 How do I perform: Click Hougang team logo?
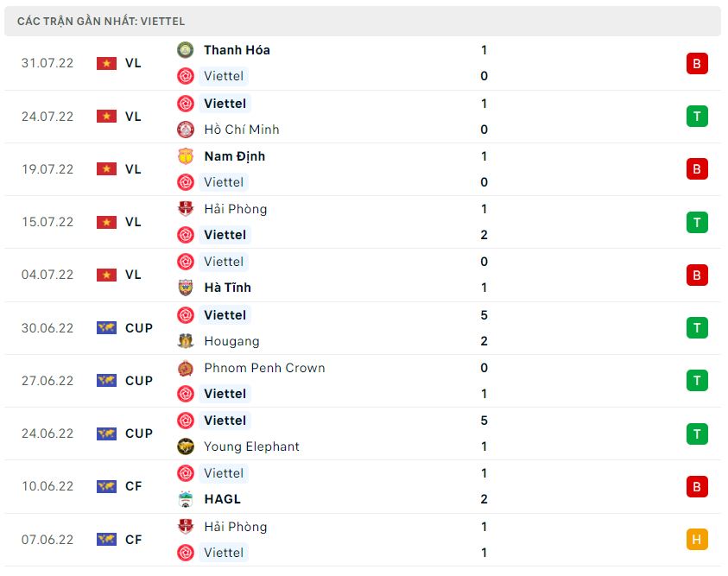click(186, 341)
